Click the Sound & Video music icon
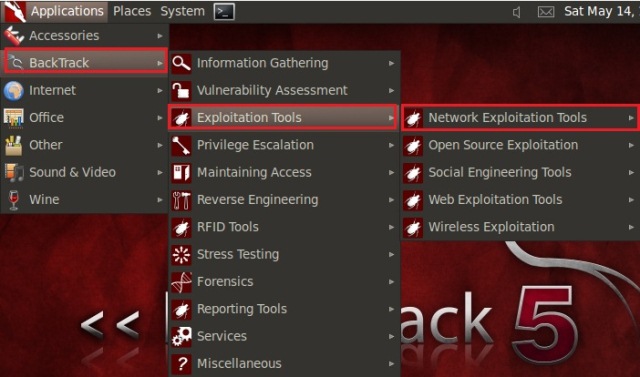 [14, 172]
